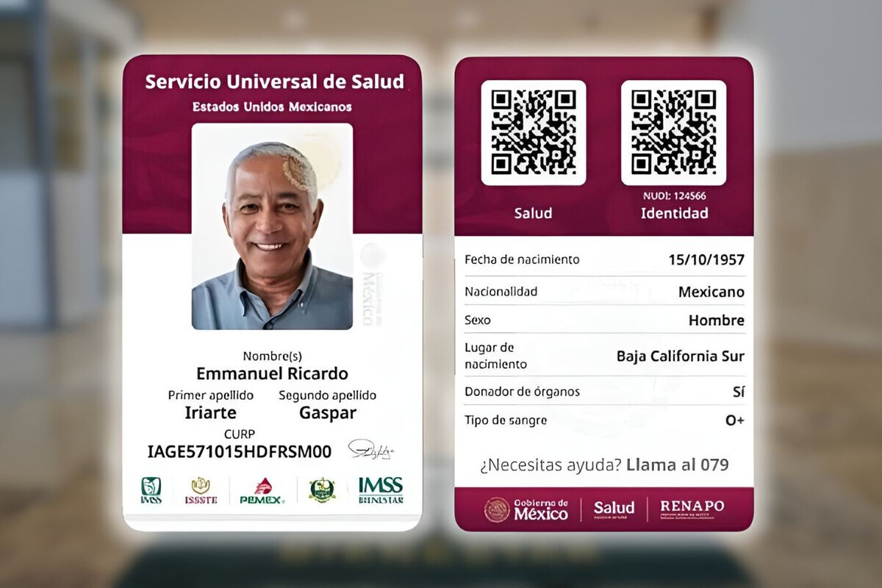Screen dimensions: 882x588
Task: Click the IMSS logo on the card
Action: coord(151,490)
